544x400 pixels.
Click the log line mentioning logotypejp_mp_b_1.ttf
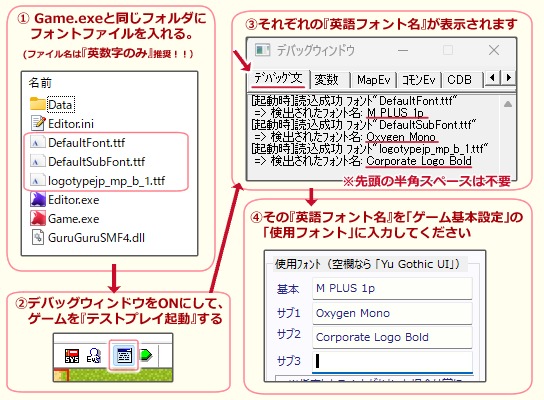369,149
